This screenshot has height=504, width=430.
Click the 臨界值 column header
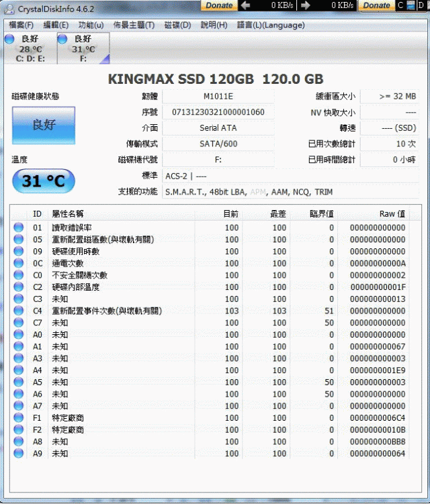point(314,214)
